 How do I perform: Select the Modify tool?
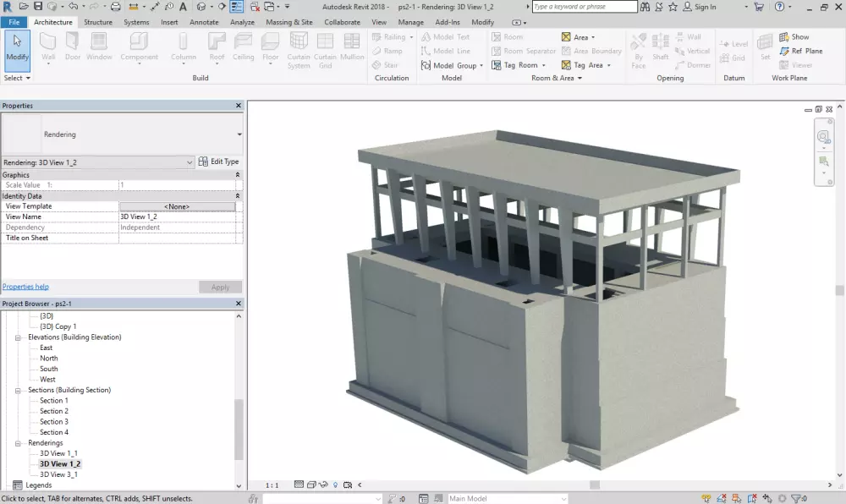(17, 50)
